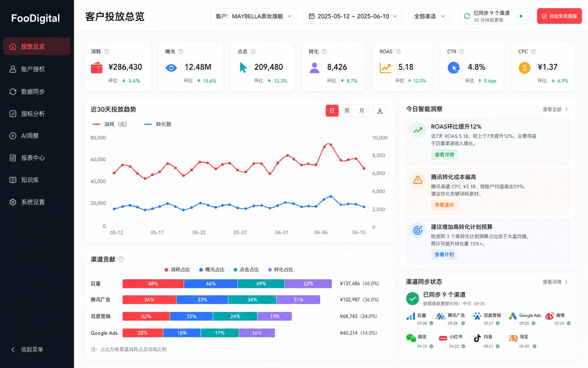
Task: Click 查看详情 on ROAS insight
Action: pos(444,155)
